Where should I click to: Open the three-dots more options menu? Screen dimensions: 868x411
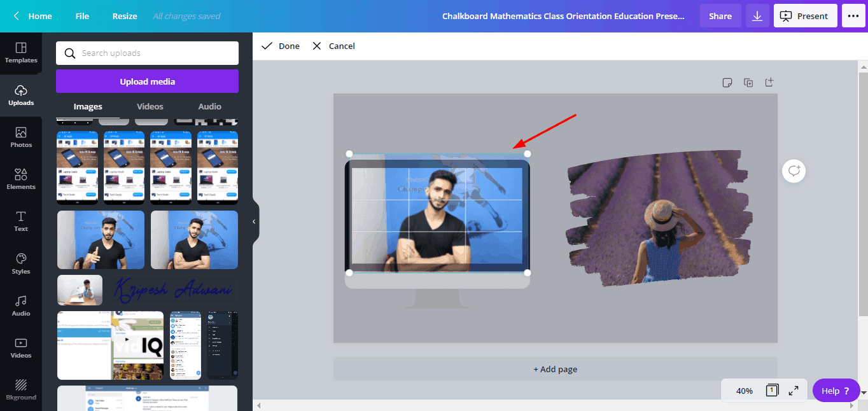853,16
